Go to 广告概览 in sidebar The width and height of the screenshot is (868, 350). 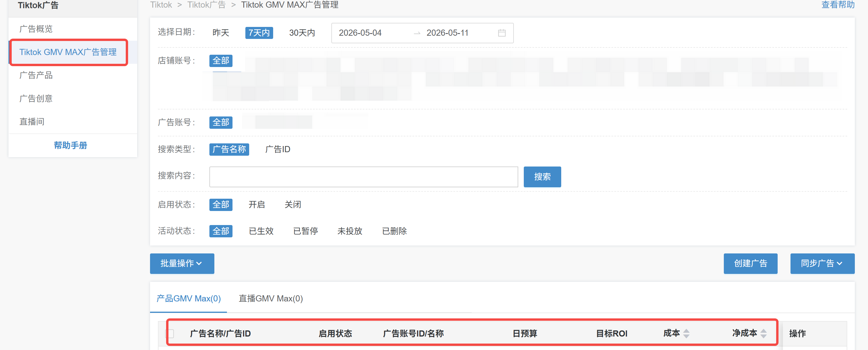36,29
